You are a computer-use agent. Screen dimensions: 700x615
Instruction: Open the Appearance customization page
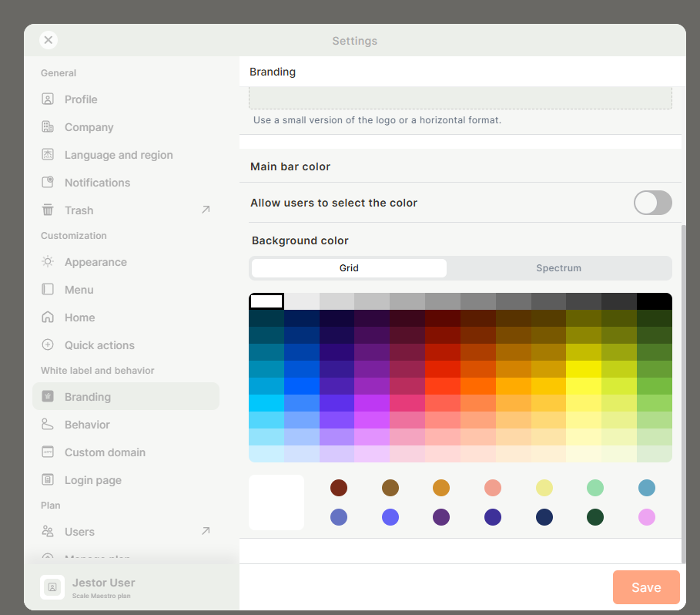[x=126, y=262]
